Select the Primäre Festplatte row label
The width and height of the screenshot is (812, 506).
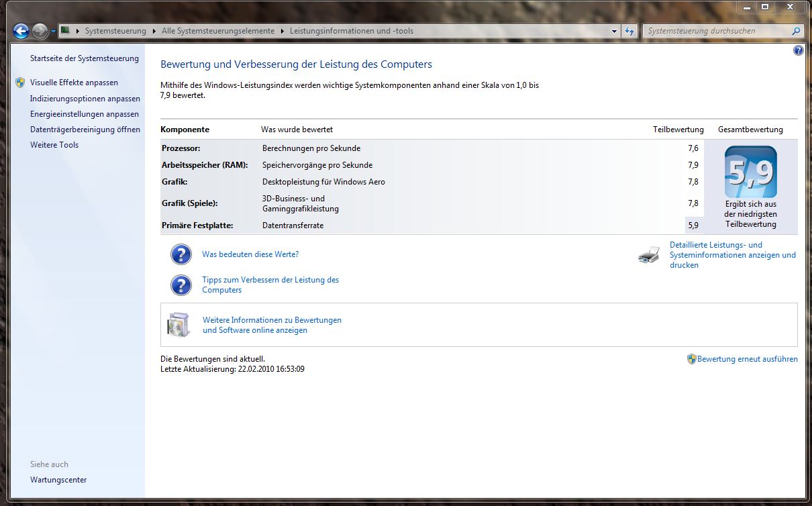click(197, 225)
